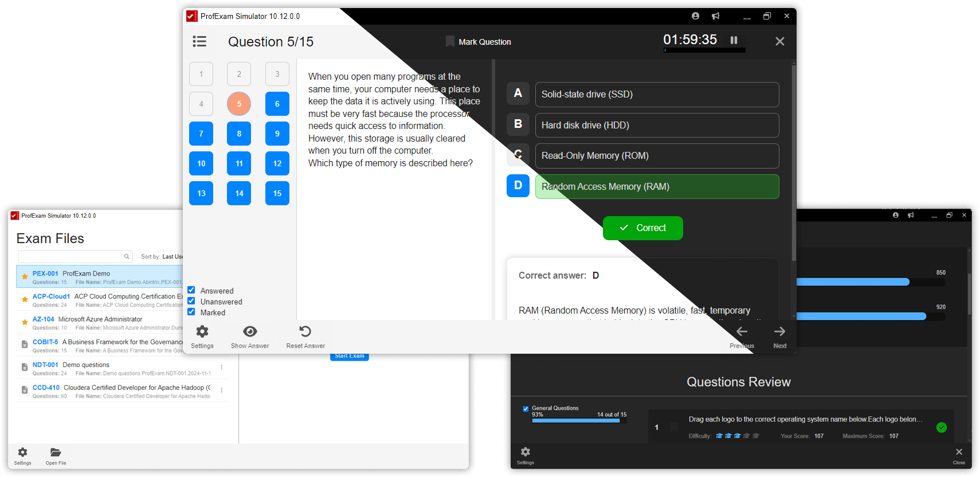
Task: Toggle the Unanswered filter checkbox
Action: 191,301
